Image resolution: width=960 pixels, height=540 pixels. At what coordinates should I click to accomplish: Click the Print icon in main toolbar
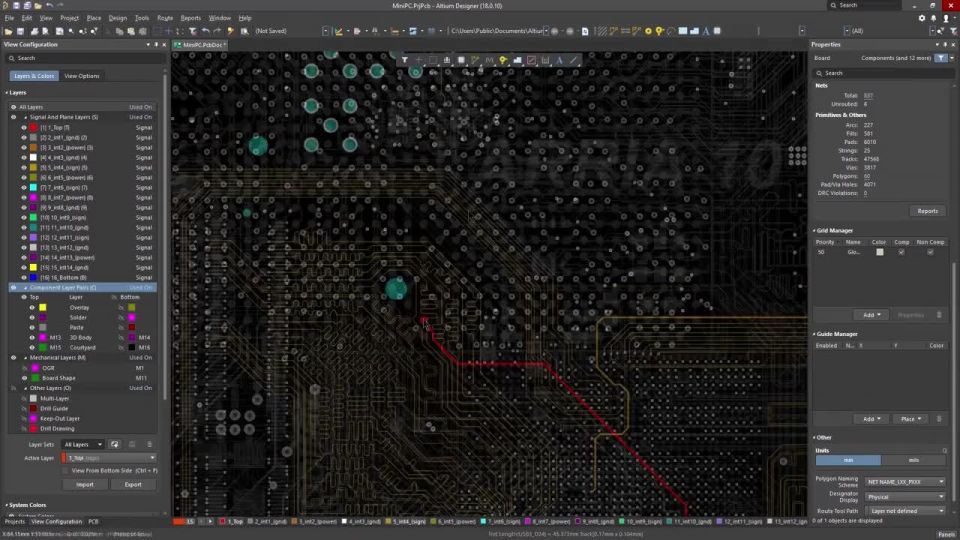coord(34,31)
